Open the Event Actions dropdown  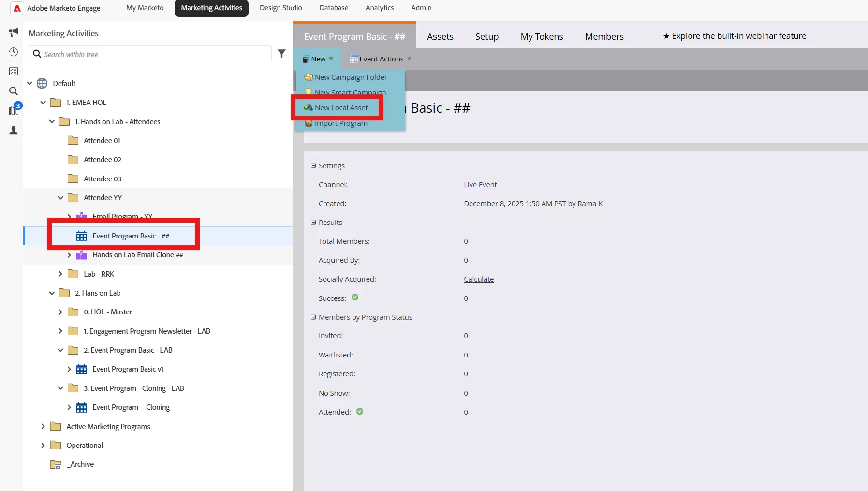point(381,59)
